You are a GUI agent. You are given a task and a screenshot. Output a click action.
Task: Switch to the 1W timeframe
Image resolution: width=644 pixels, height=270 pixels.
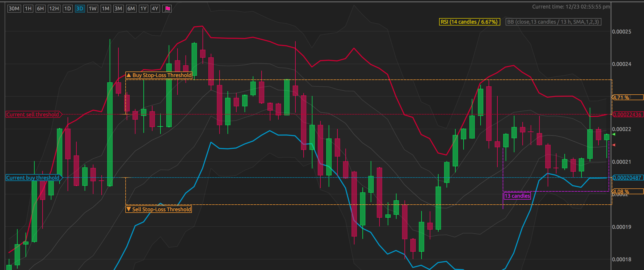click(x=93, y=9)
